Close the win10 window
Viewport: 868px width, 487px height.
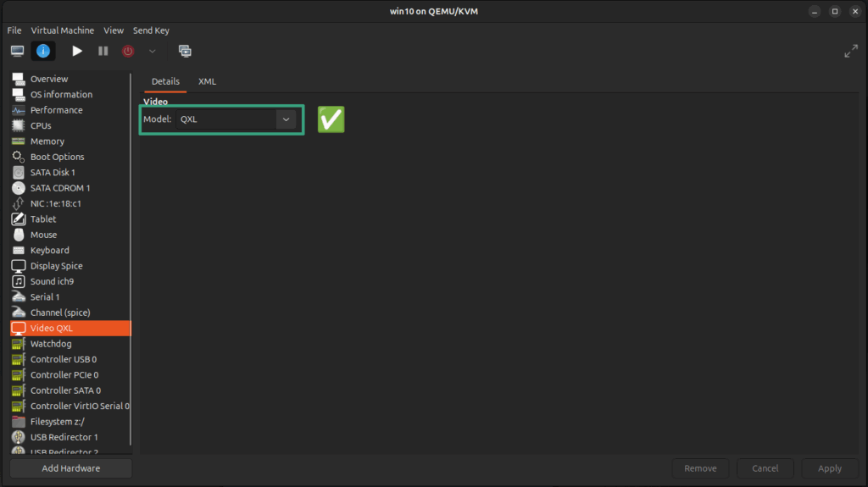(855, 11)
